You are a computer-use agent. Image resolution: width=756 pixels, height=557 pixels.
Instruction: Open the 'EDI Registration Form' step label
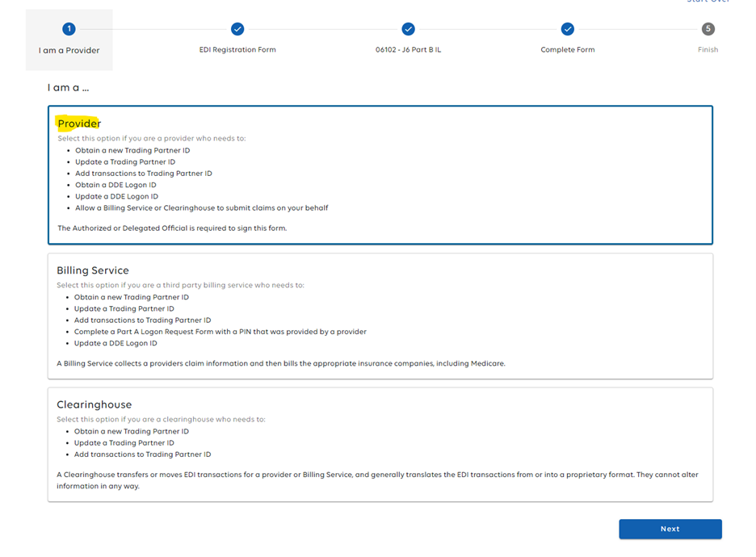[x=237, y=50]
